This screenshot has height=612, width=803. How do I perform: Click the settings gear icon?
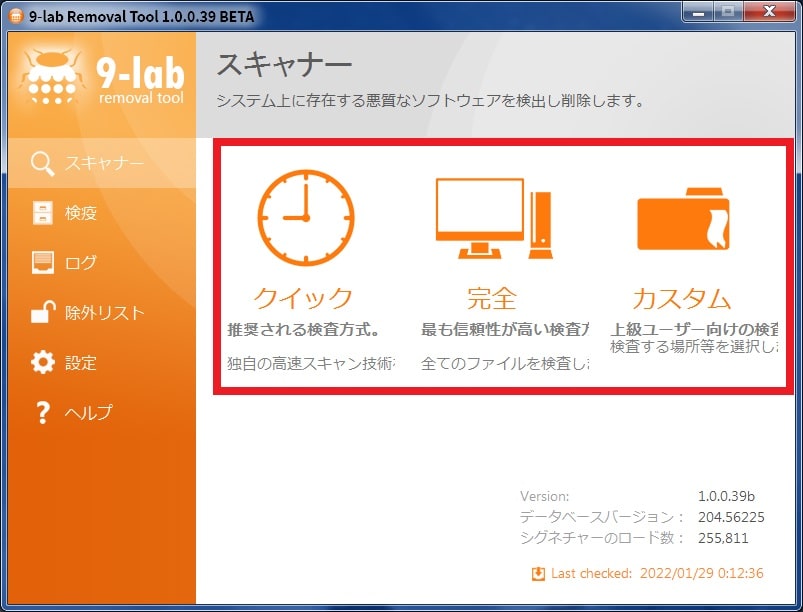click(43, 362)
